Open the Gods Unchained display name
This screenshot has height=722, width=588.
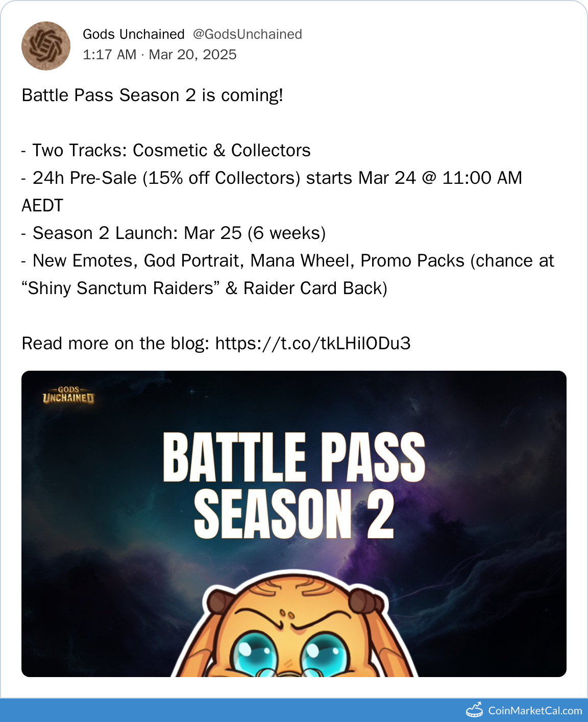click(x=133, y=34)
